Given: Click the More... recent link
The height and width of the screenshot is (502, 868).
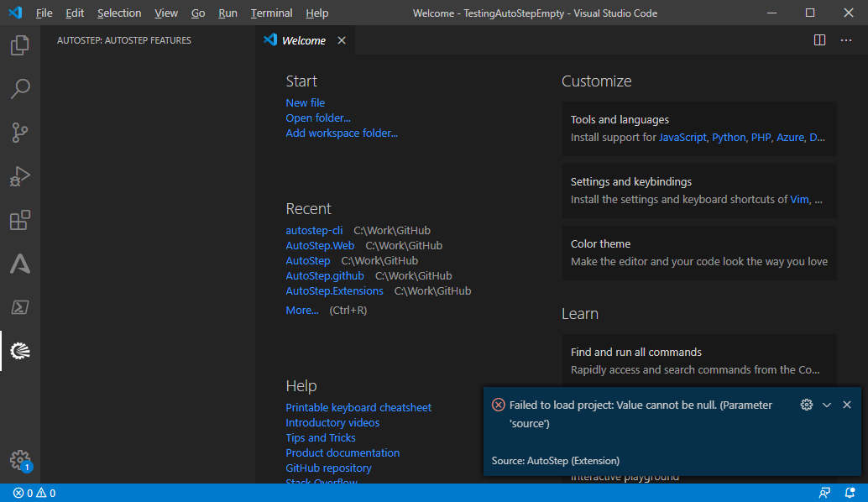Looking at the screenshot, I should [x=301, y=310].
